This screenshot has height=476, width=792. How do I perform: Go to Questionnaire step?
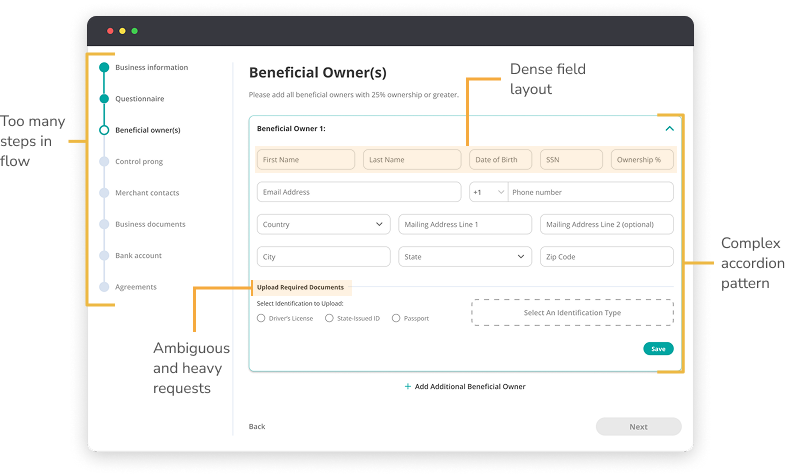(139, 99)
